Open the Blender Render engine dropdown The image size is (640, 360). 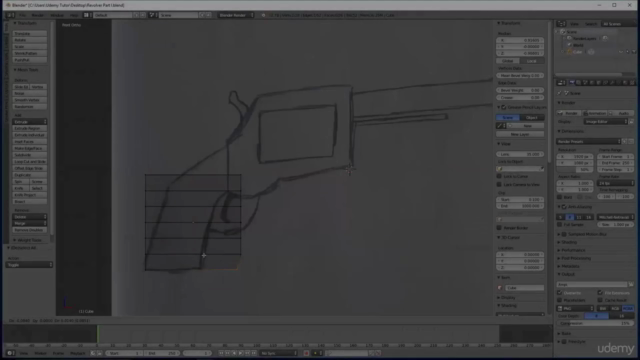click(x=236, y=15)
